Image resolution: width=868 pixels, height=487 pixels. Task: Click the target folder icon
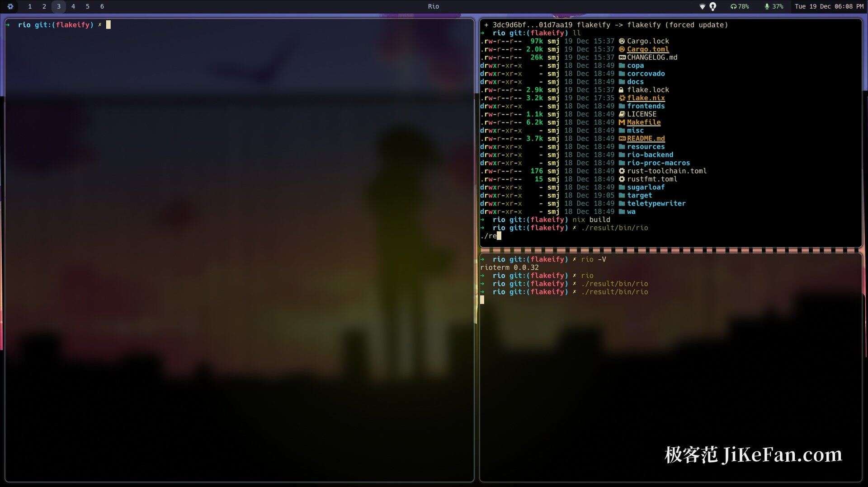622,196
